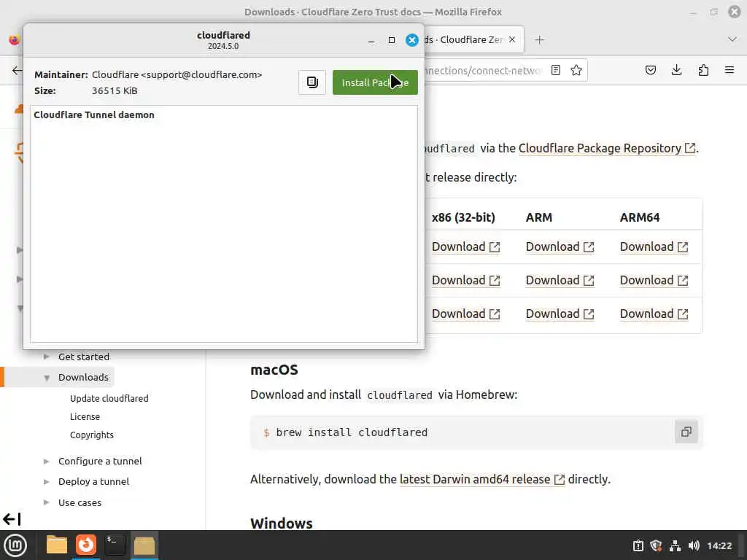Download ARM64 build in first row

tap(654, 246)
